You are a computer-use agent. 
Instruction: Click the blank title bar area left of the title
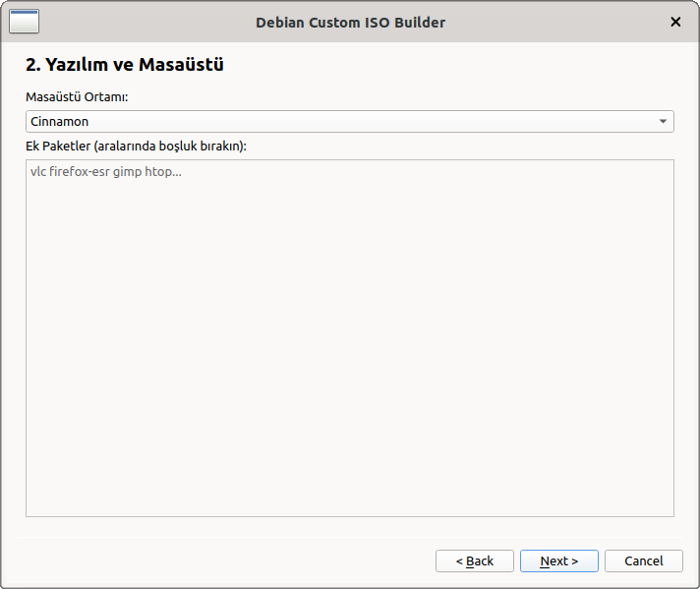[x=147, y=22]
